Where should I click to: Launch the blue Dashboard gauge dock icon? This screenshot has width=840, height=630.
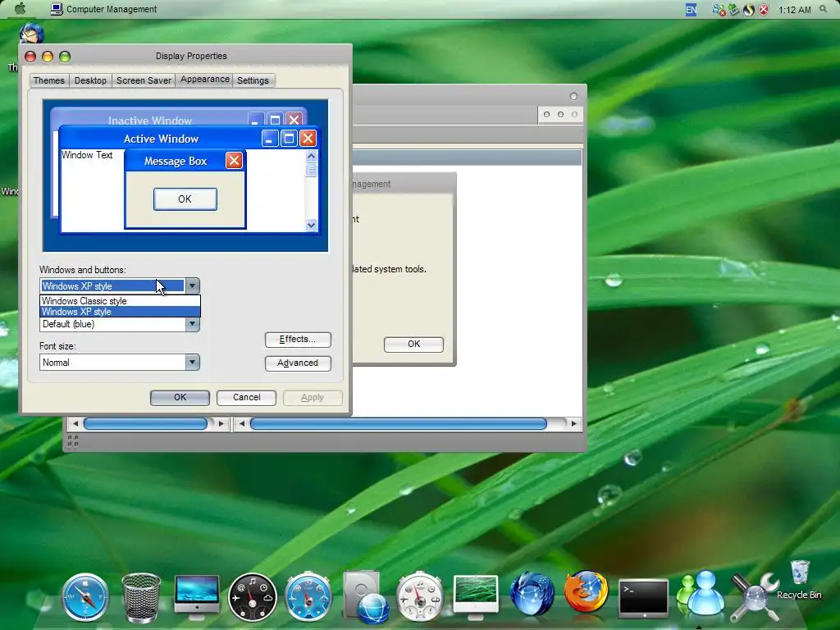(x=308, y=597)
